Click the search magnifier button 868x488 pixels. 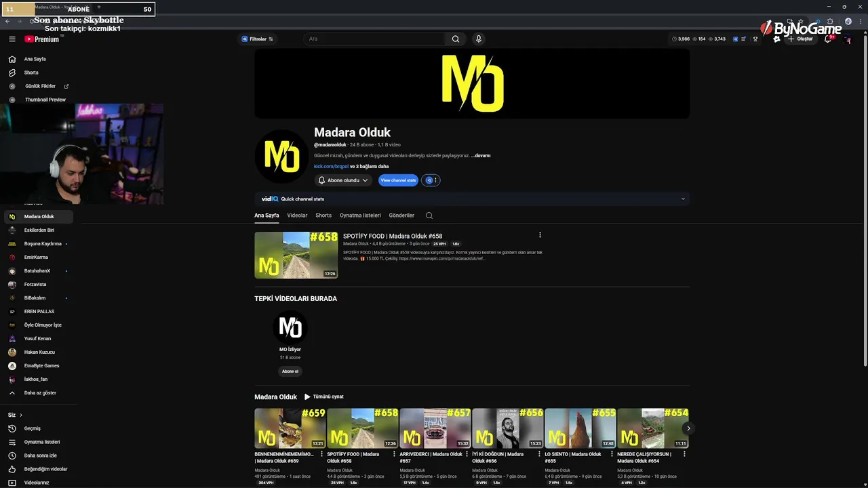(x=456, y=39)
